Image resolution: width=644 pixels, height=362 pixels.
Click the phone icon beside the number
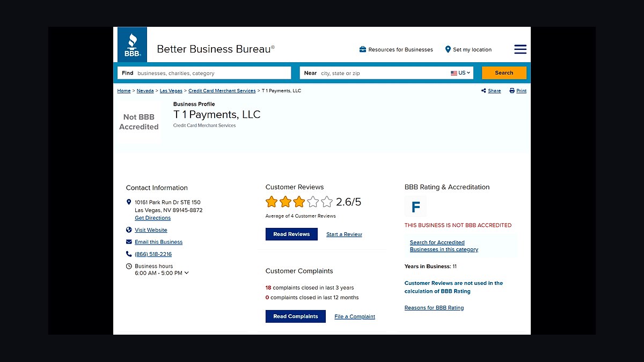pyautogui.click(x=129, y=254)
